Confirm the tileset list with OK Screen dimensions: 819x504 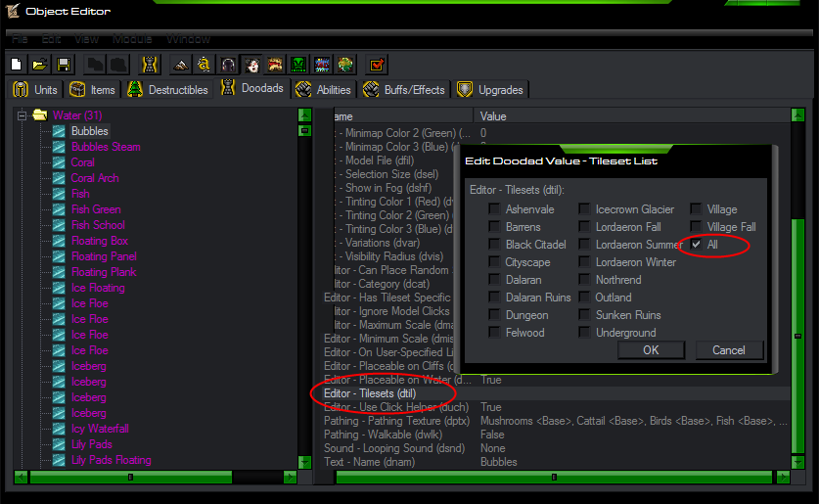click(651, 350)
